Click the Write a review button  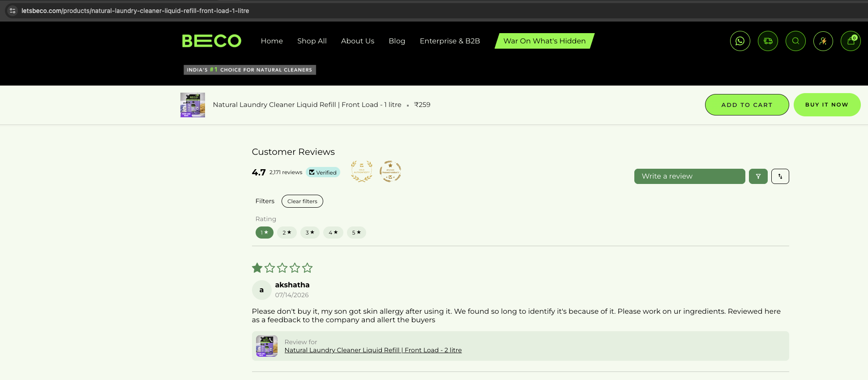click(690, 176)
